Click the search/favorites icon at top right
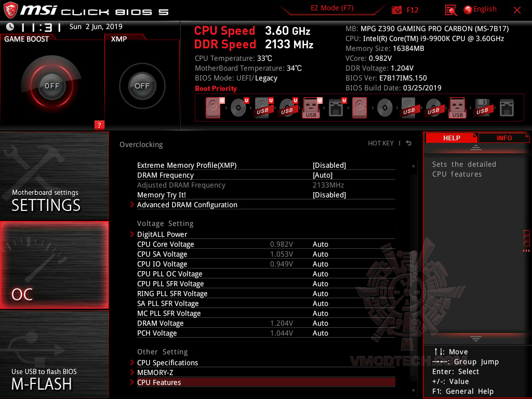The height and width of the screenshot is (399, 532). pyautogui.click(x=451, y=9)
